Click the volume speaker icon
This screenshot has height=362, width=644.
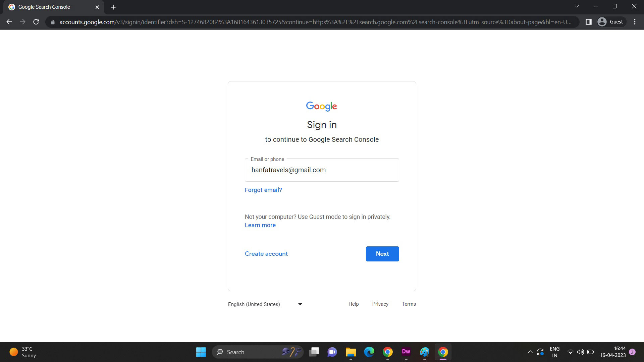tap(580, 352)
